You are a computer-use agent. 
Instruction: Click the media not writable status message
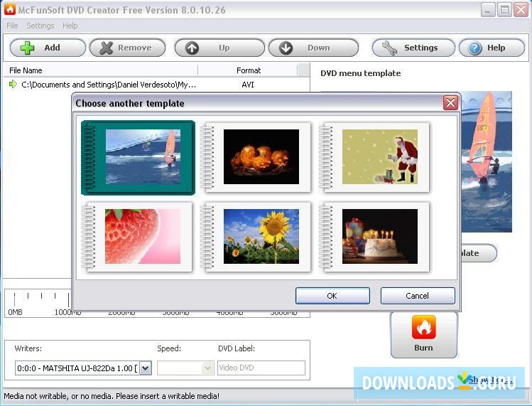point(112,396)
